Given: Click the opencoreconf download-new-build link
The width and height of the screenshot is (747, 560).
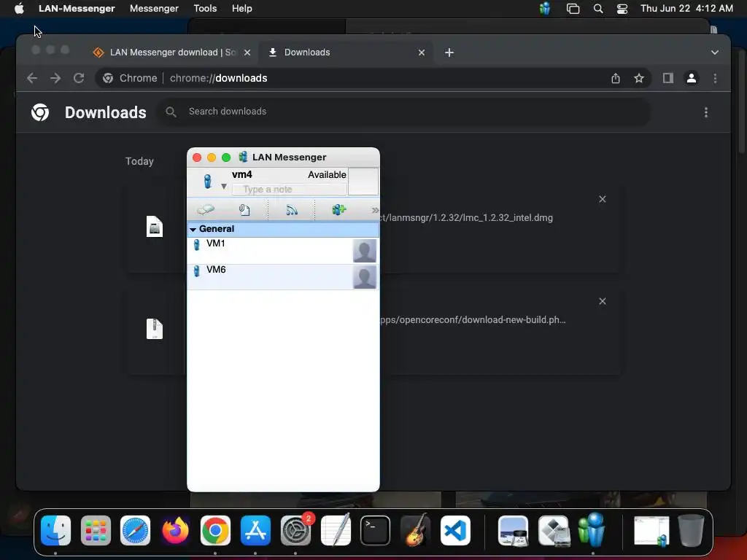Looking at the screenshot, I should [x=473, y=319].
